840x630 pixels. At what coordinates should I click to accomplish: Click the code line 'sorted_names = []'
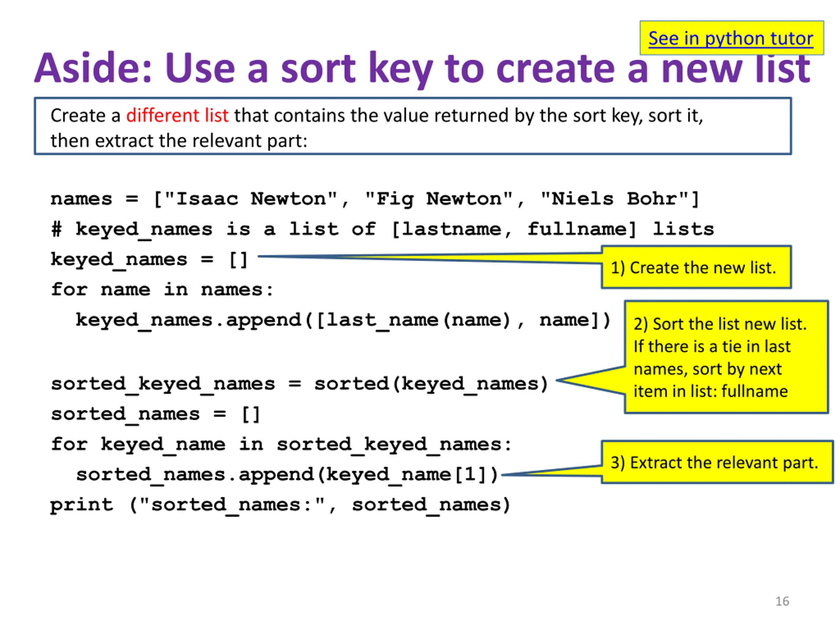tap(156, 414)
